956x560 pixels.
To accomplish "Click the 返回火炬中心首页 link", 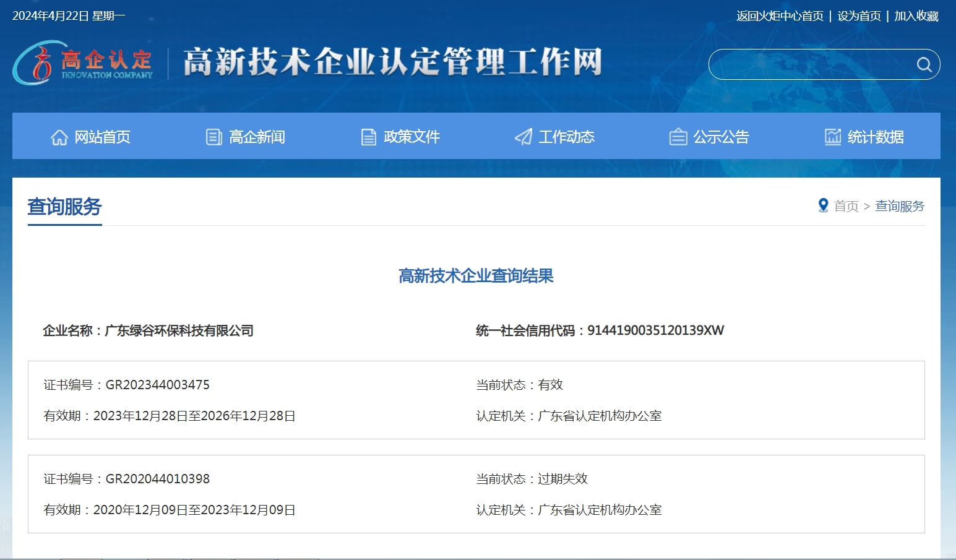I will (x=780, y=16).
